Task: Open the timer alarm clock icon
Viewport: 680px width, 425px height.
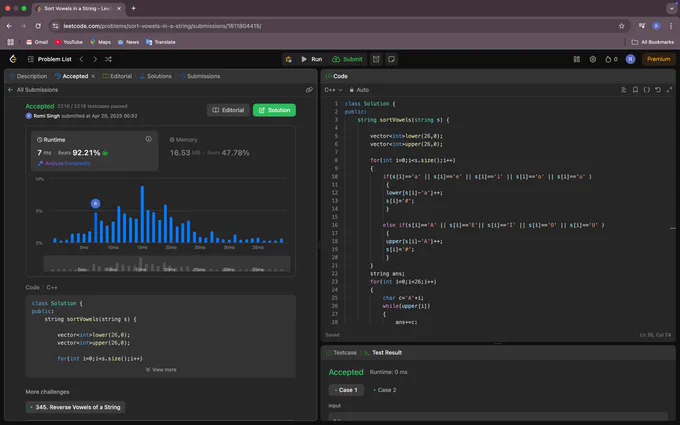Action: pos(376,59)
